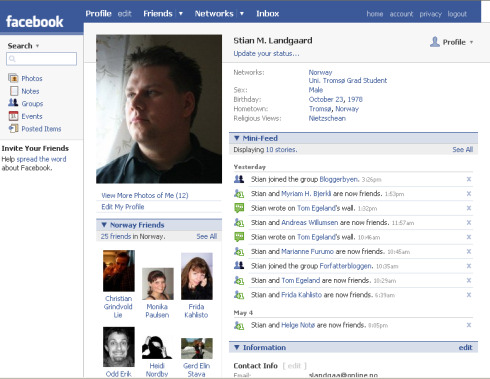Click the large profile photo
This screenshot has height=379, width=490.
(159, 109)
